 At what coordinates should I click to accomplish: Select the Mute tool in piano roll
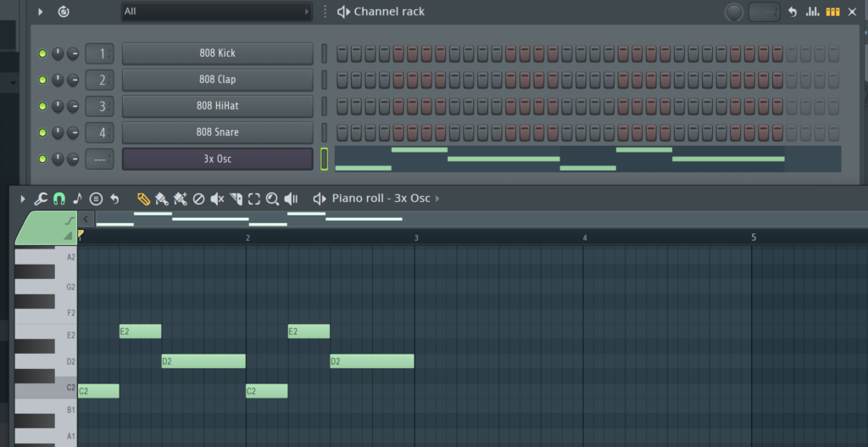[x=217, y=198]
